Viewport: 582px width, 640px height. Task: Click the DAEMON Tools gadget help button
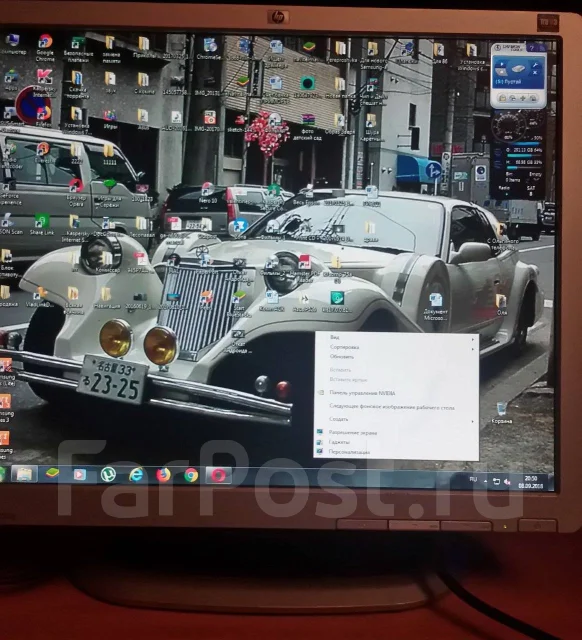[x=532, y=48]
